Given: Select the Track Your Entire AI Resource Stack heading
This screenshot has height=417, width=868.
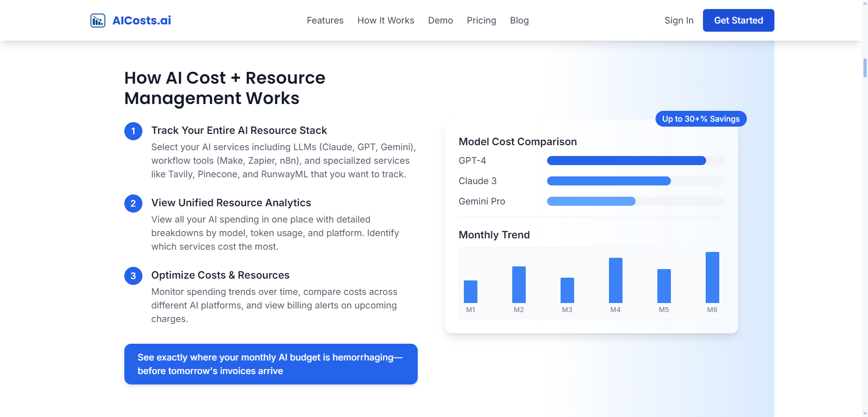Looking at the screenshot, I should pyautogui.click(x=239, y=130).
